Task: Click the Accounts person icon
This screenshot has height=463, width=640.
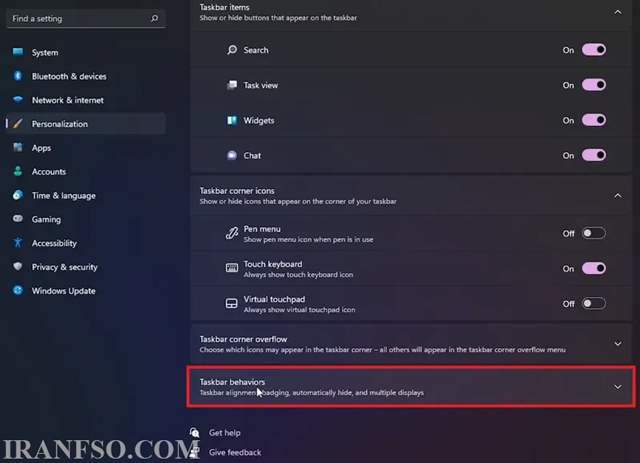Action: (18, 171)
